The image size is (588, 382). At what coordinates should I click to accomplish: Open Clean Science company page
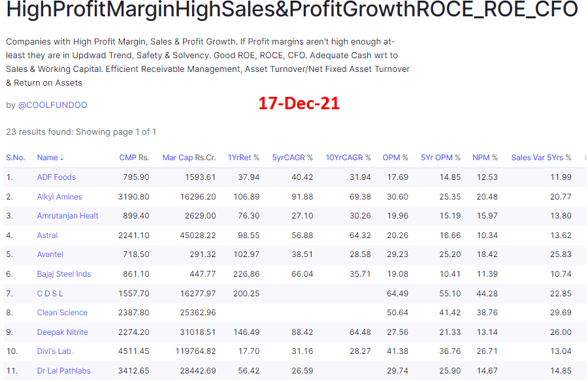pyautogui.click(x=62, y=313)
